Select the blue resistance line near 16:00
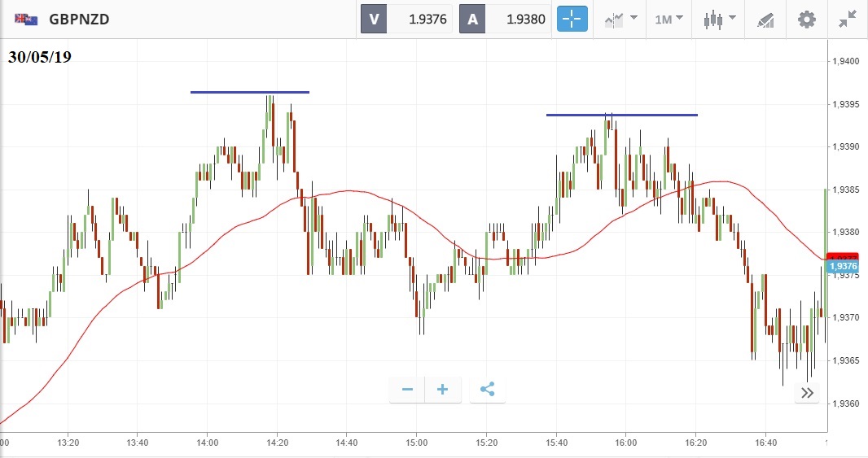The width and height of the screenshot is (868, 458). click(621, 115)
